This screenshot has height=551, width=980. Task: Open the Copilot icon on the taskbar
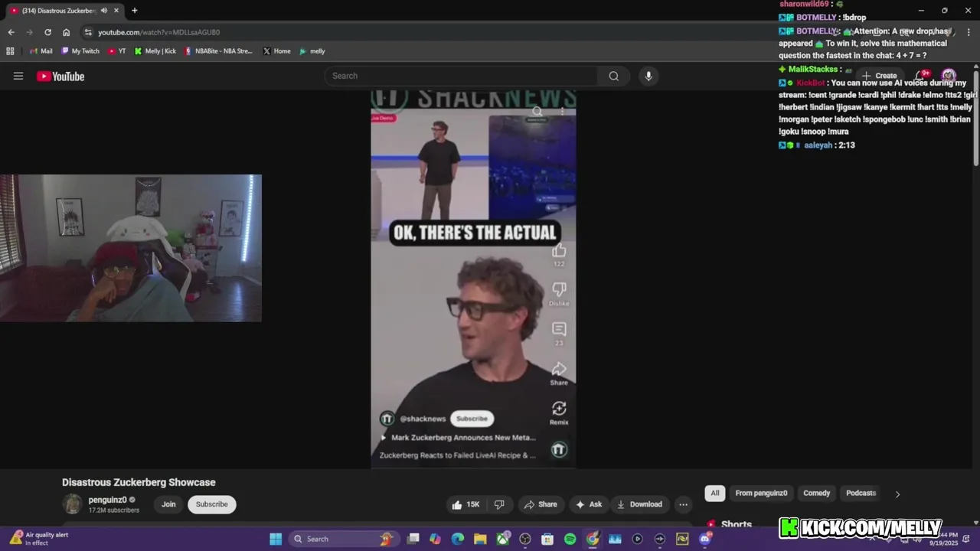point(436,539)
